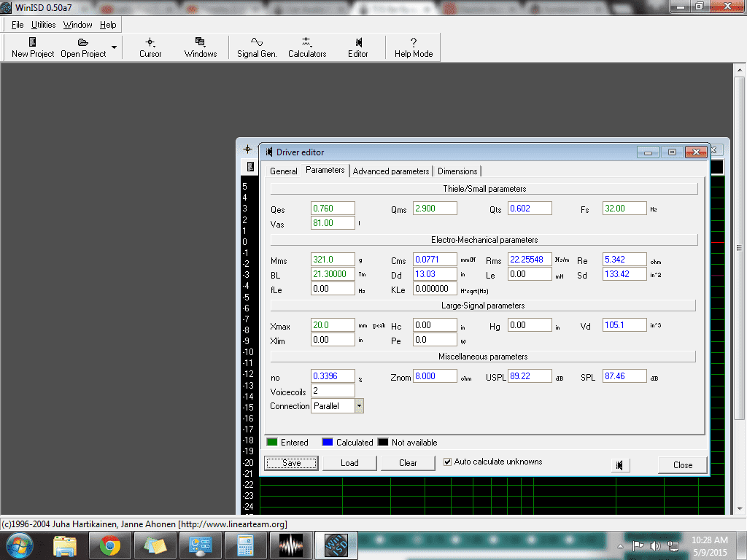Open the Window menu
747x560 pixels.
(77, 25)
